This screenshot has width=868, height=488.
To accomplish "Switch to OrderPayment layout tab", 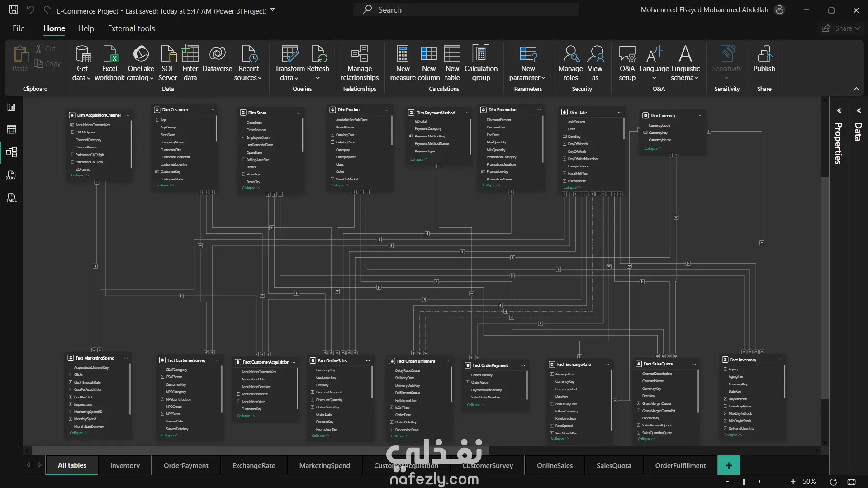I will [x=186, y=466].
